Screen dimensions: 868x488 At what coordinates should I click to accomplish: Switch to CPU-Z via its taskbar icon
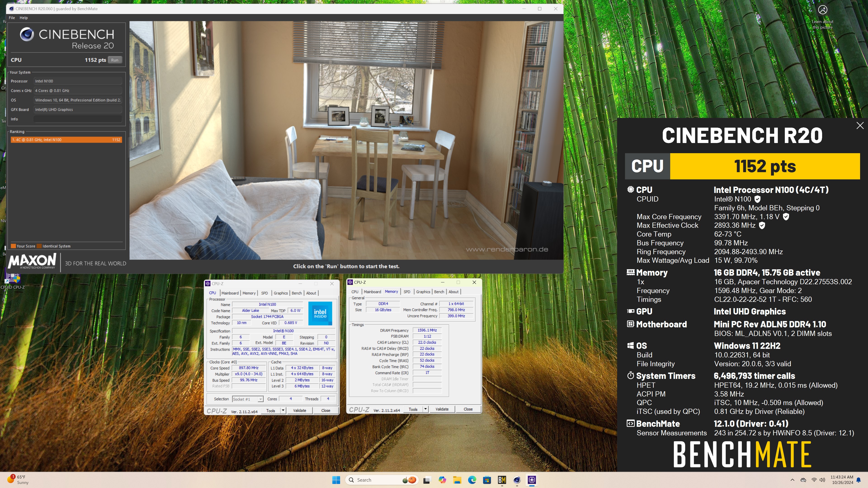point(532,480)
